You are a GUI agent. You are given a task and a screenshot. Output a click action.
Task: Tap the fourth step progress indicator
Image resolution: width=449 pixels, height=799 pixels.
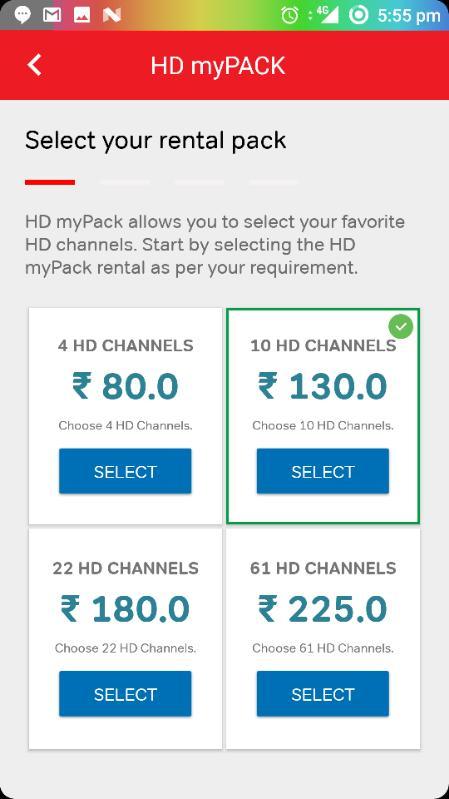click(274, 182)
